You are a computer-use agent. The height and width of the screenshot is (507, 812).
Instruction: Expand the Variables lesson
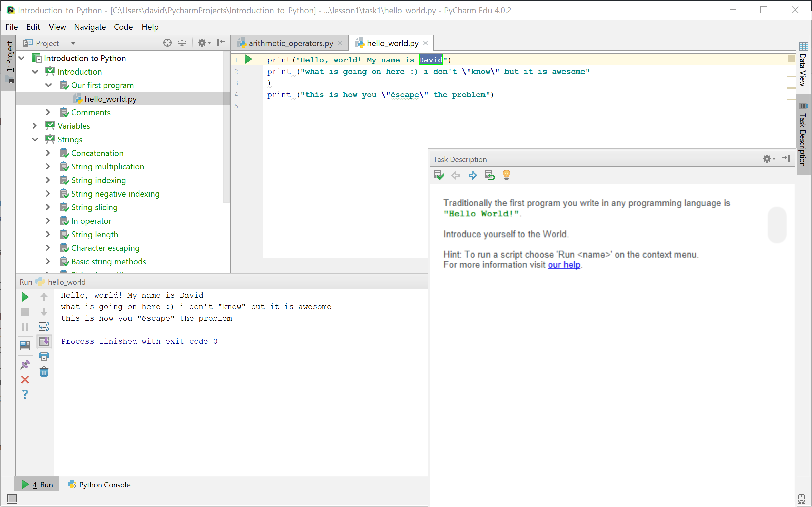pos(35,126)
